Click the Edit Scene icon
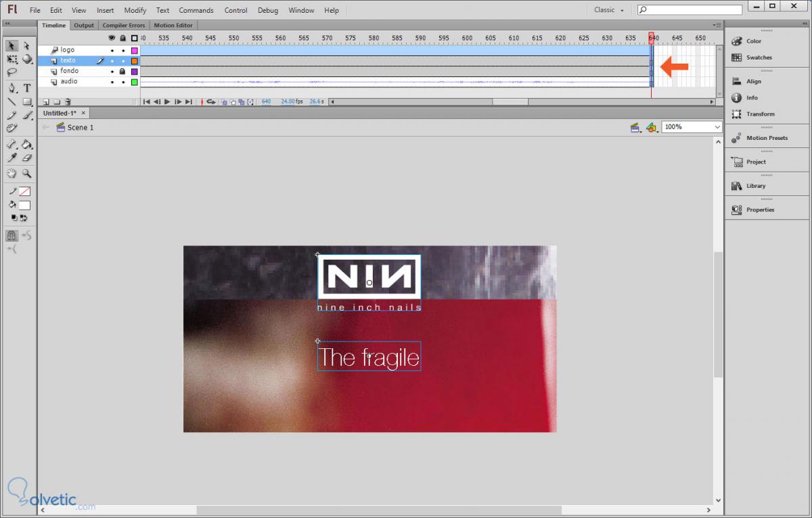 point(635,127)
